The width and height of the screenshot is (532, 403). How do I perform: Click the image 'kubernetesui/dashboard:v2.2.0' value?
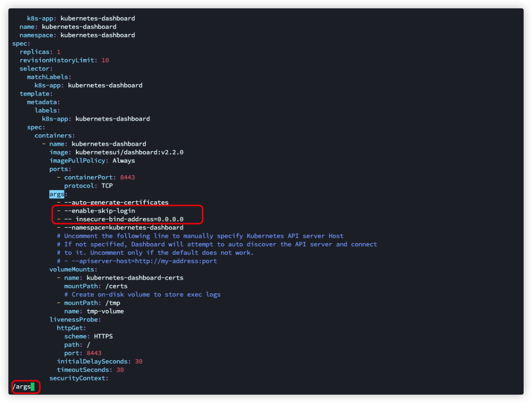click(x=129, y=152)
